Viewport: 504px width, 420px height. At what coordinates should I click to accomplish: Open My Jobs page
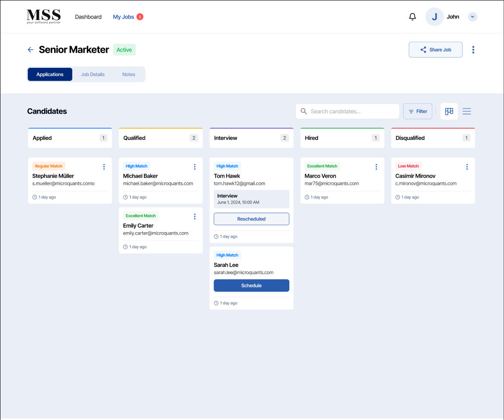coord(123,16)
